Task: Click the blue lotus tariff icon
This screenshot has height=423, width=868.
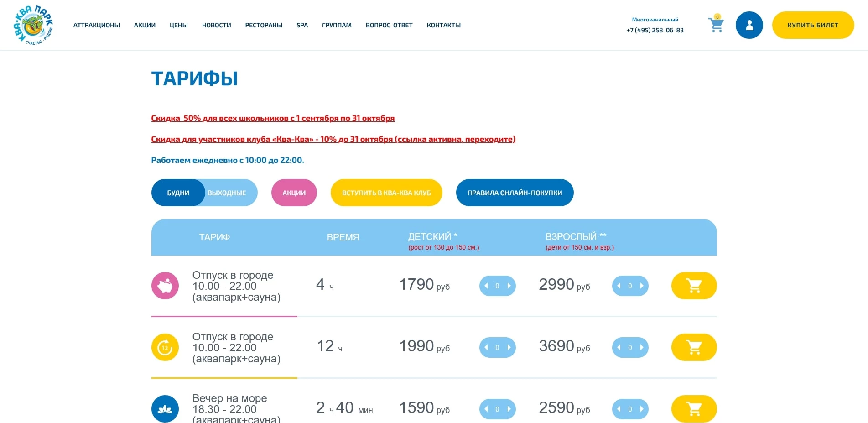Action: (x=165, y=409)
